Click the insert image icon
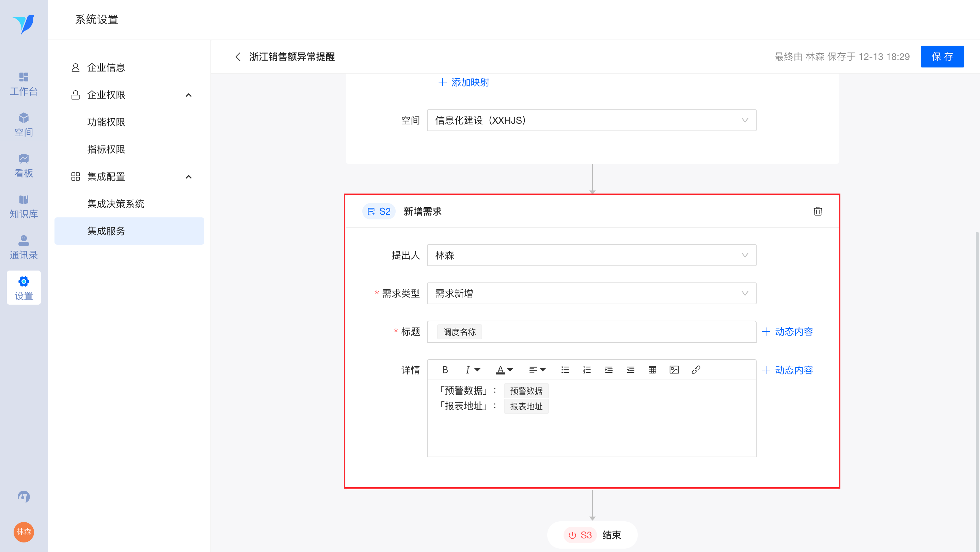This screenshot has width=980, height=552. click(x=674, y=370)
